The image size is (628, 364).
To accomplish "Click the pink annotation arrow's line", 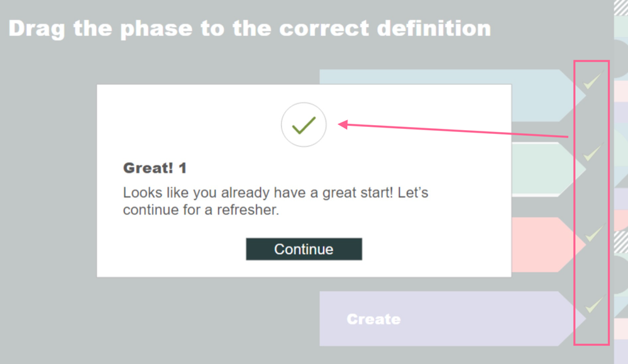I will click(459, 130).
